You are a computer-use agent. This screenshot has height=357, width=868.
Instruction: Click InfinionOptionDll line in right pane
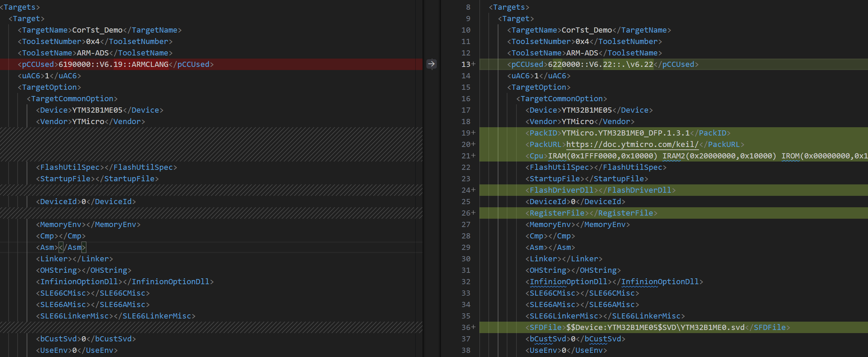tap(614, 282)
